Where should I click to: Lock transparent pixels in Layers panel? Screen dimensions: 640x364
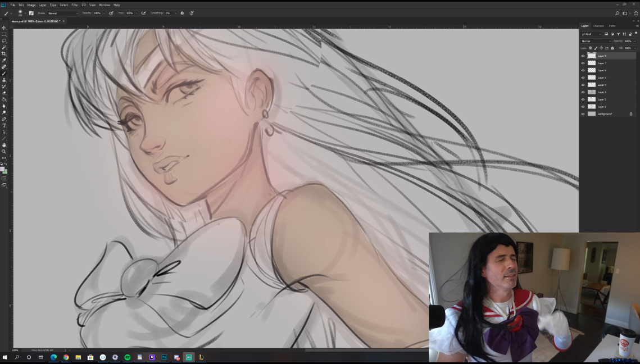tap(590, 48)
